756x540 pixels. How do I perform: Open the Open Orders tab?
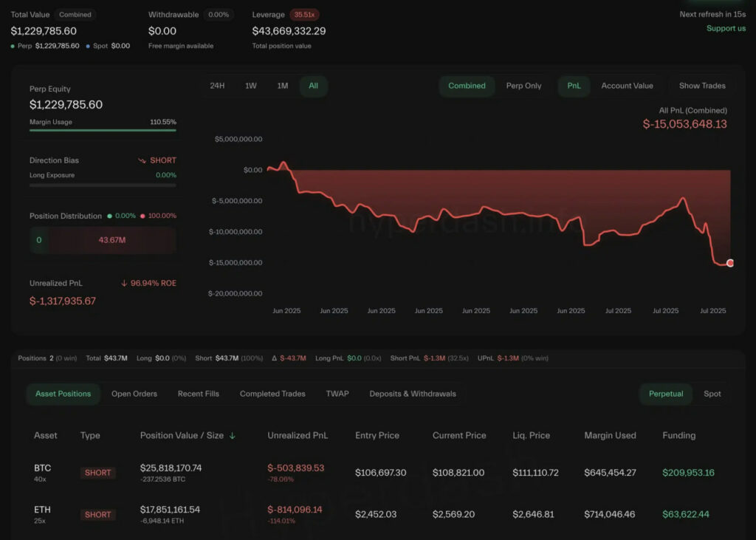tap(134, 394)
